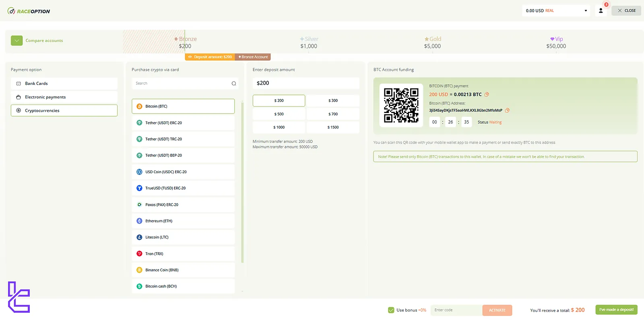This screenshot has height=320, width=644.
Task: Choose Cryptocurrencies payment option
Action: [x=64, y=111]
